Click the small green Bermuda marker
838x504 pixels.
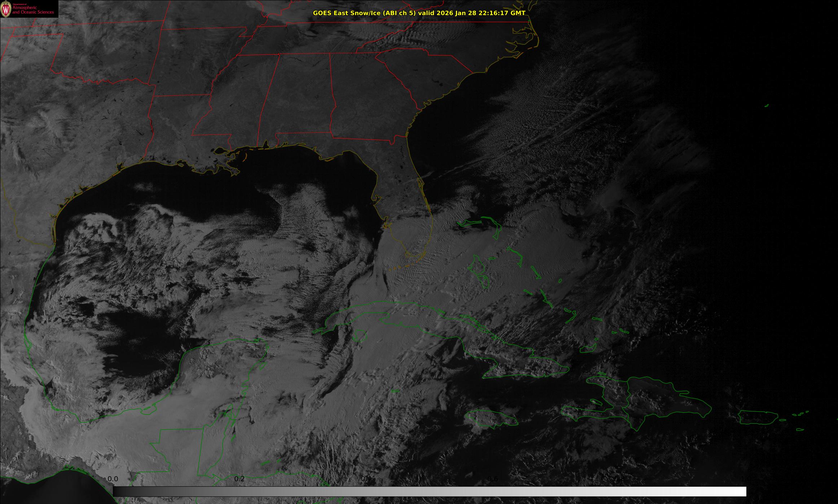point(767,106)
